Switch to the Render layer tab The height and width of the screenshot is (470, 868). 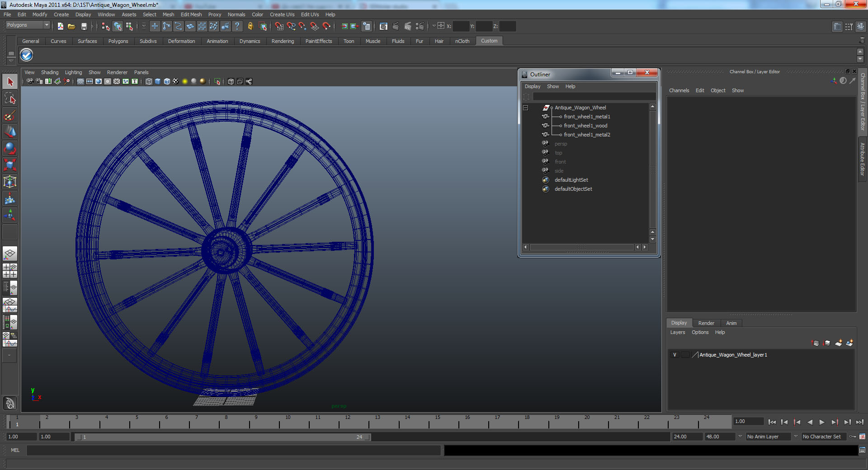pyautogui.click(x=706, y=323)
